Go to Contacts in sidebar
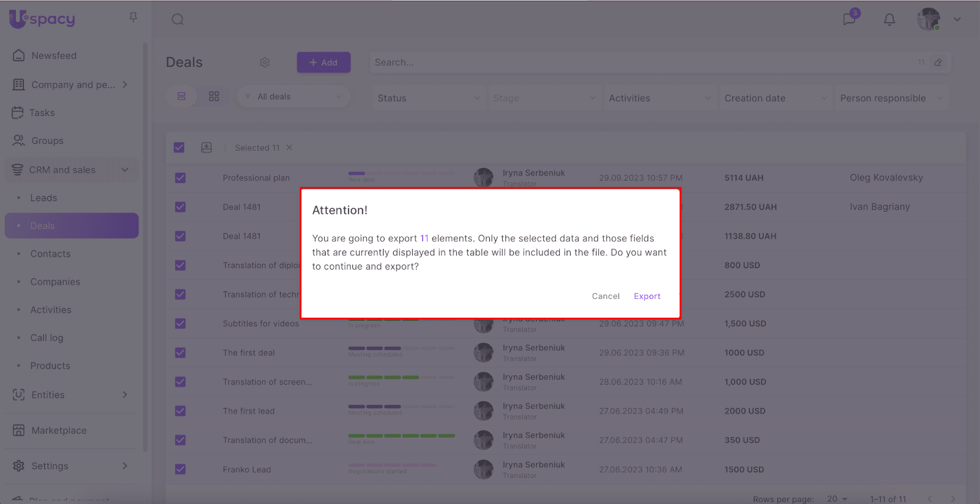 coord(50,254)
